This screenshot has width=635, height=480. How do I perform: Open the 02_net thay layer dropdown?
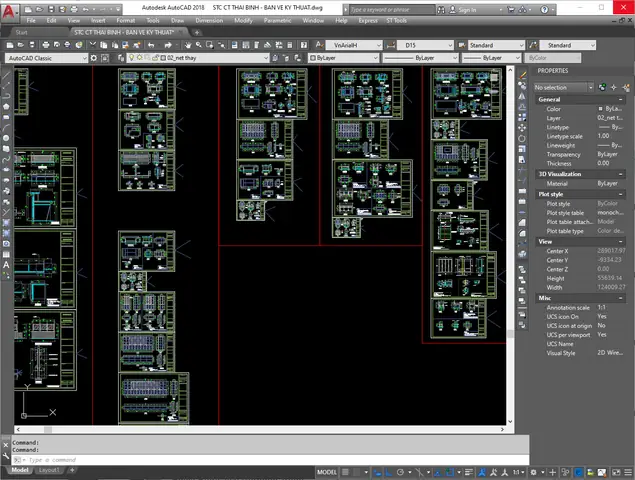[198, 58]
